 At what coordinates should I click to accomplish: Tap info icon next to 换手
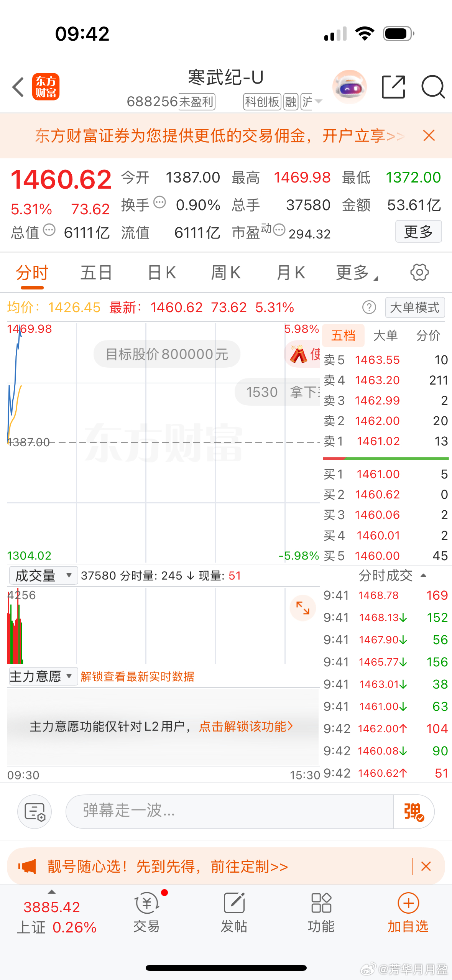coord(159,202)
